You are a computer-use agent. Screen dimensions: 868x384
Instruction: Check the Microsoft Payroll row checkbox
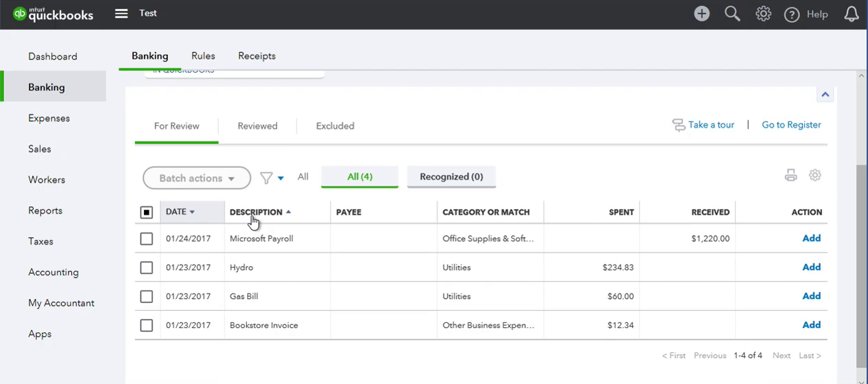point(146,239)
